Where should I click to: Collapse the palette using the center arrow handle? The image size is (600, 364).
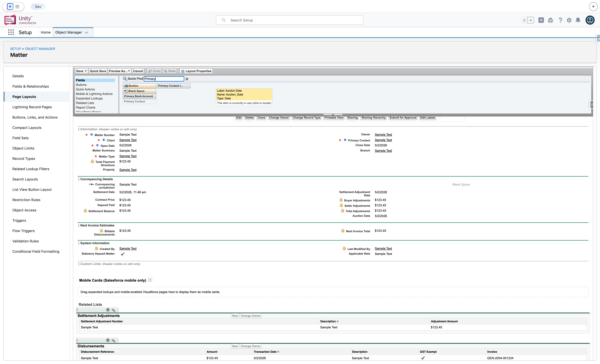[x=333, y=114]
